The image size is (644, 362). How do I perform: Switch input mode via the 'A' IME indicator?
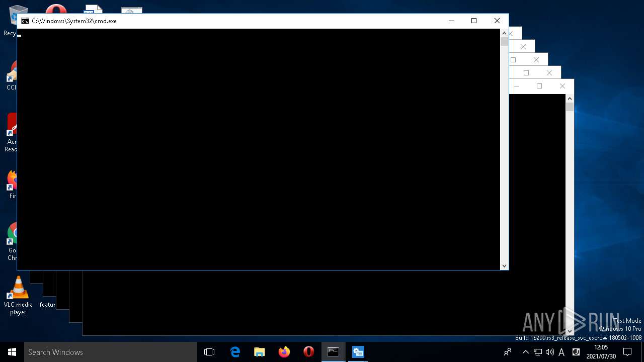tap(561, 352)
